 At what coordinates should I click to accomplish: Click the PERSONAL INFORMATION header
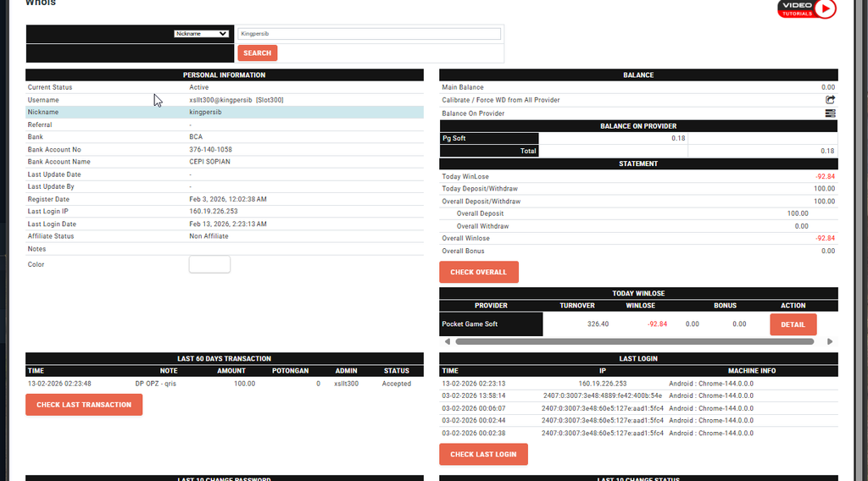(224, 75)
